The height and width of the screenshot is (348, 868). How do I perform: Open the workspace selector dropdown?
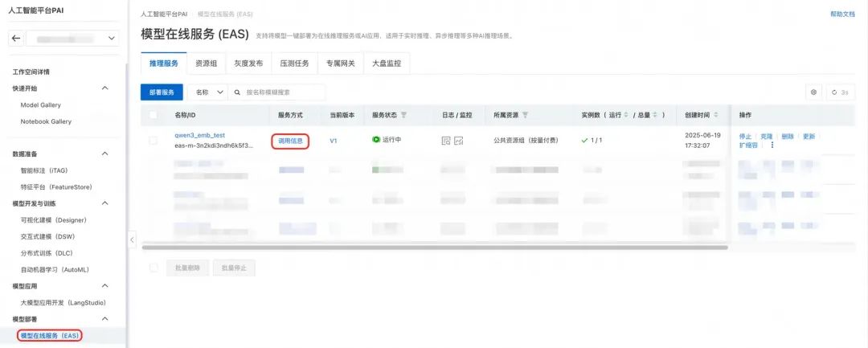(72, 39)
